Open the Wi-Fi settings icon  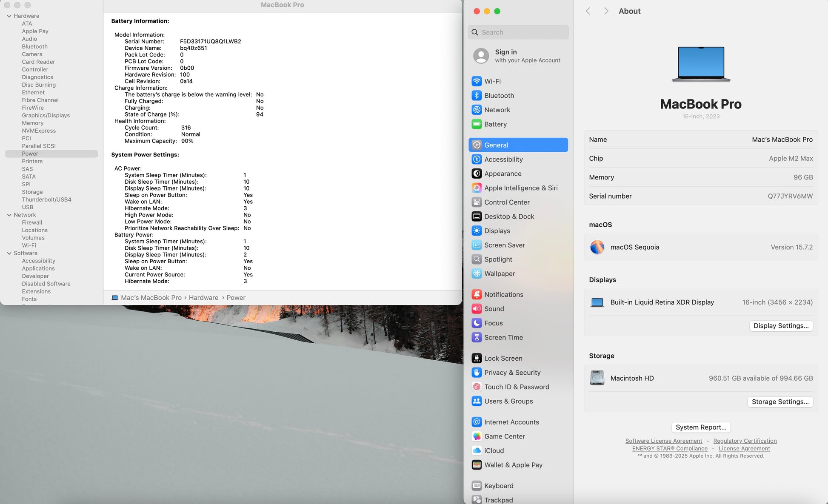pos(477,81)
